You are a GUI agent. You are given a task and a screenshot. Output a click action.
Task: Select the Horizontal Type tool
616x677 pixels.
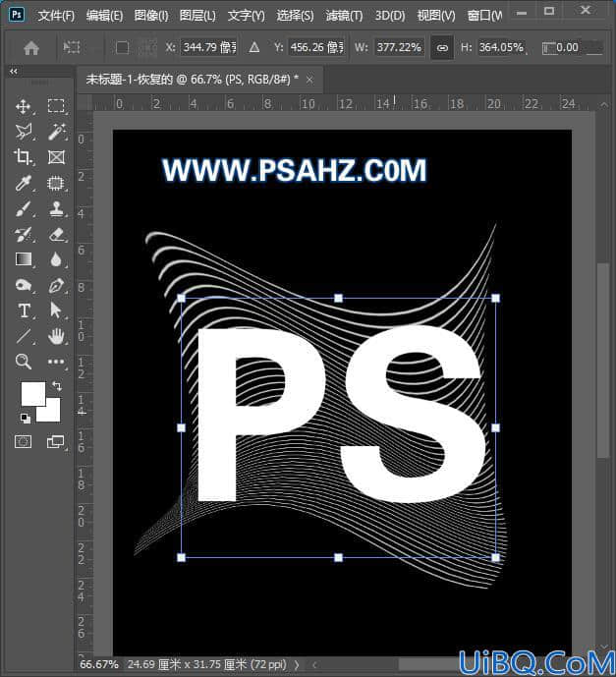click(x=24, y=310)
